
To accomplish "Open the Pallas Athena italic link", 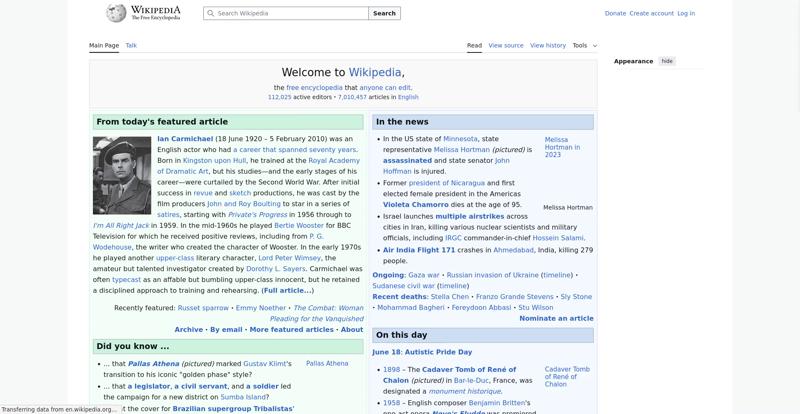I will pos(154,364).
